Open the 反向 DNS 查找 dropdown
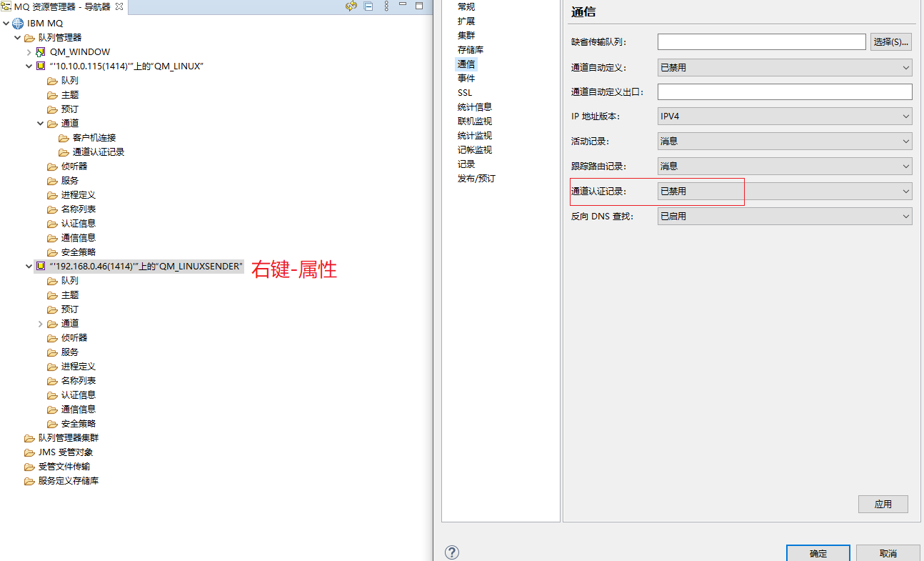The image size is (924, 561). 785,216
